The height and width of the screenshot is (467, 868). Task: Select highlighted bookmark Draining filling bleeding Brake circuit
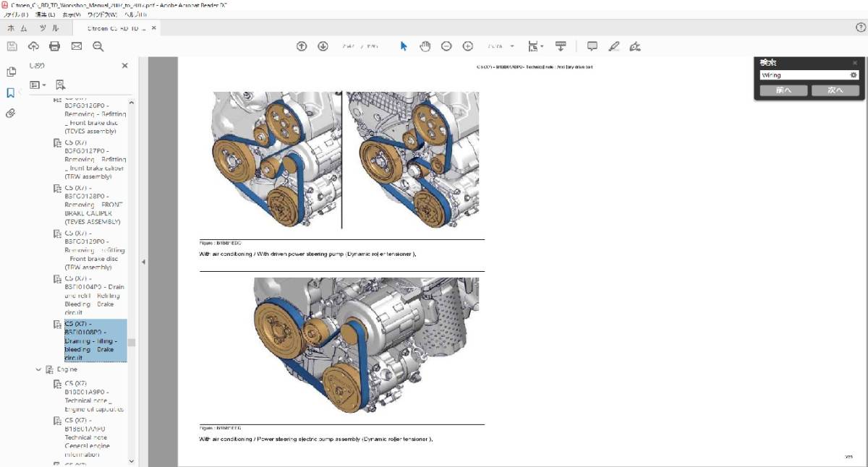tap(95, 340)
